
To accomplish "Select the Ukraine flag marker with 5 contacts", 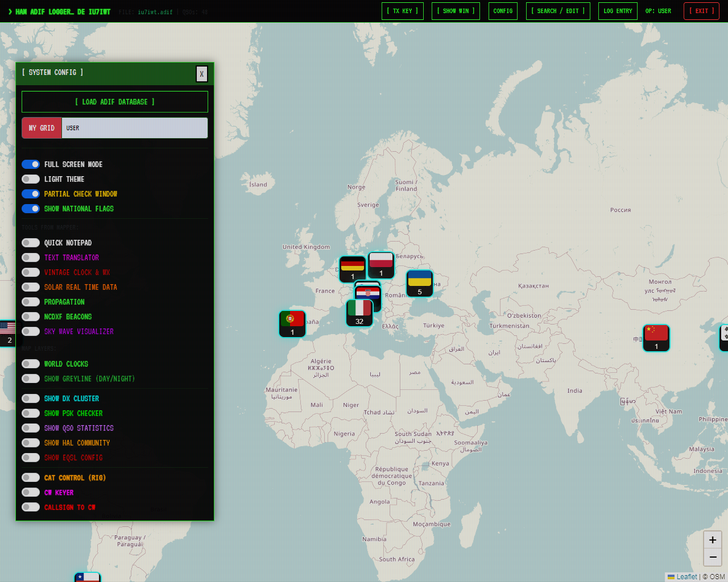I will click(420, 283).
